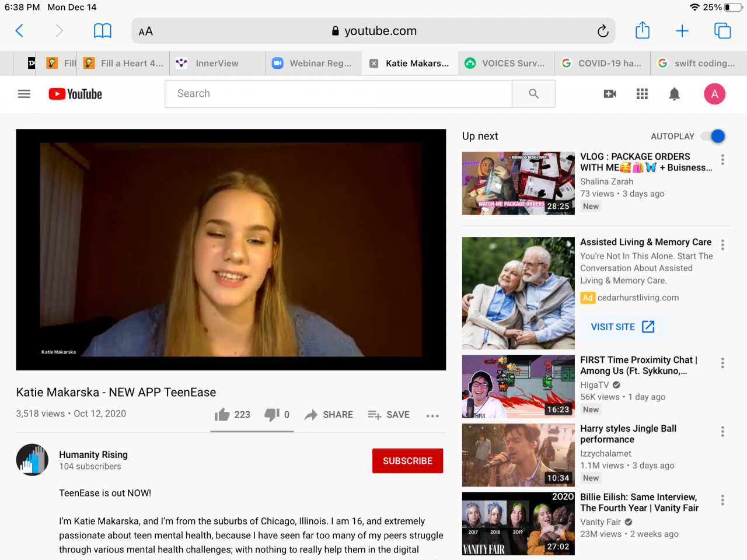Tap the Wi-Fi status icon
This screenshot has width=747, height=560.
[694, 8]
